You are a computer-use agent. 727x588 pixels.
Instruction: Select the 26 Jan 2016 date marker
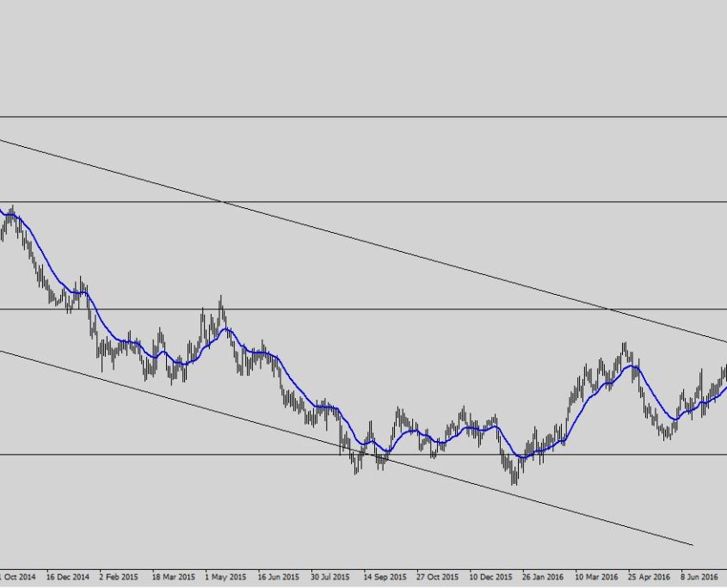click(x=544, y=577)
